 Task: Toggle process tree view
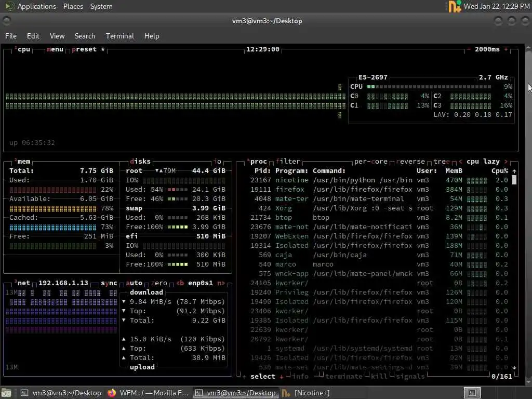click(442, 162)
